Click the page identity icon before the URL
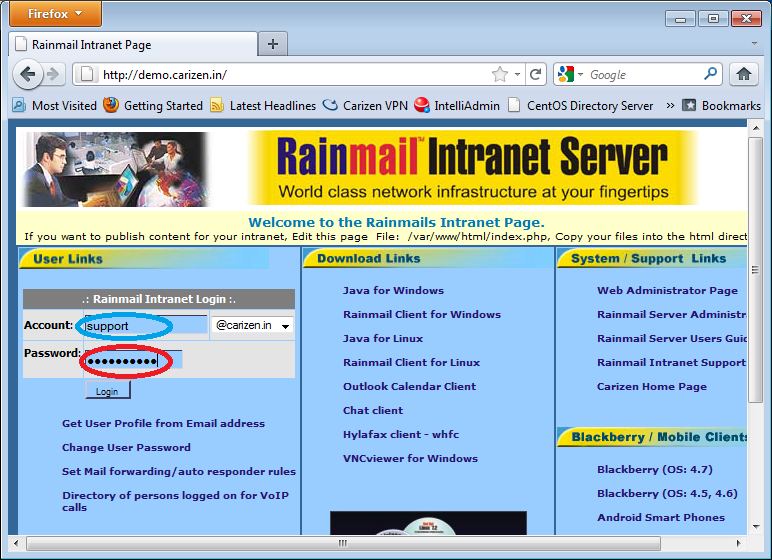This screenshot has width=772, height=560. pyautogui.click(x=87, y=74)
